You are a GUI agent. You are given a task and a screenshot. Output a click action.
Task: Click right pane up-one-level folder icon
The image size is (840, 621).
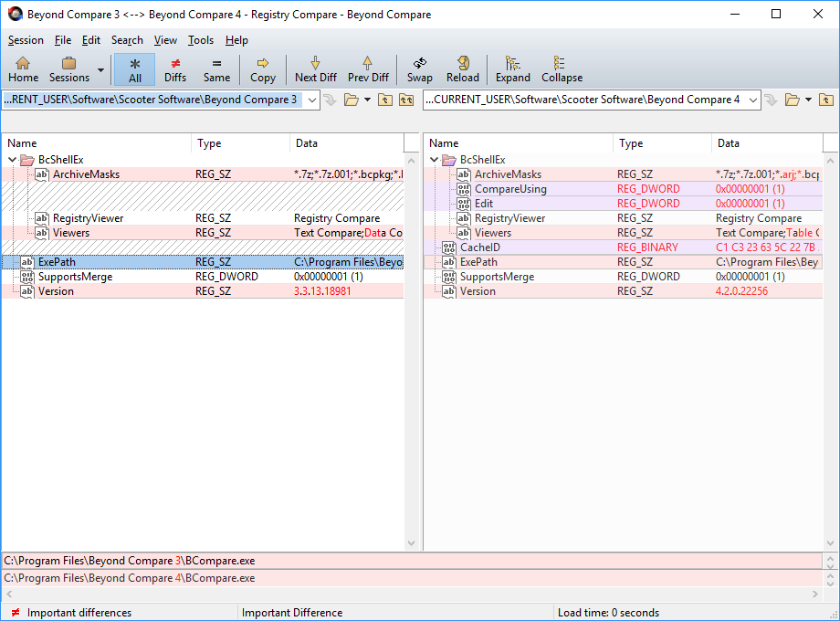(825, 100)
